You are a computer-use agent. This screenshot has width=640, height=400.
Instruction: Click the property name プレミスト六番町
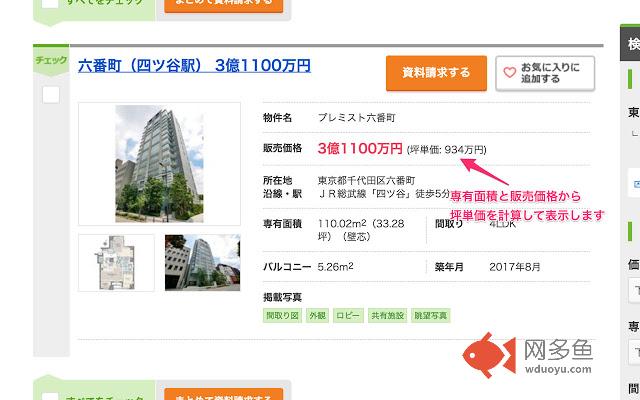coord(356,118)
